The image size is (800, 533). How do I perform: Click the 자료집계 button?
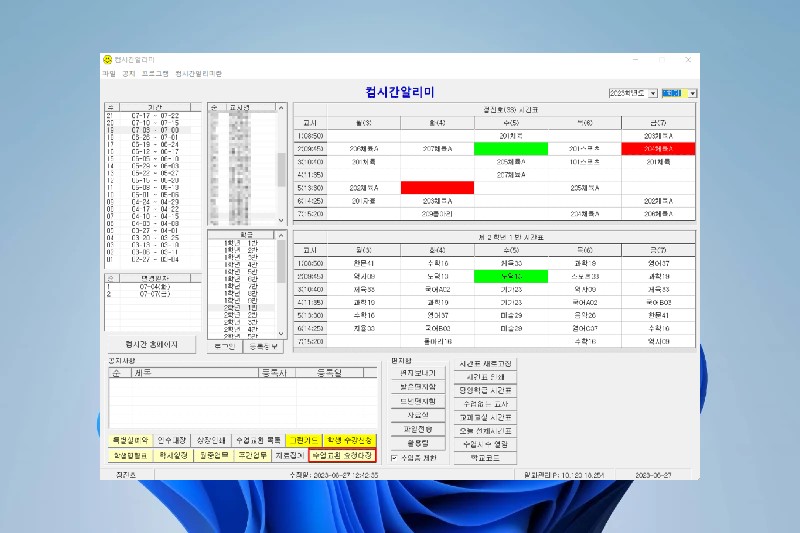pyautogui.click(x=290, y=455)
